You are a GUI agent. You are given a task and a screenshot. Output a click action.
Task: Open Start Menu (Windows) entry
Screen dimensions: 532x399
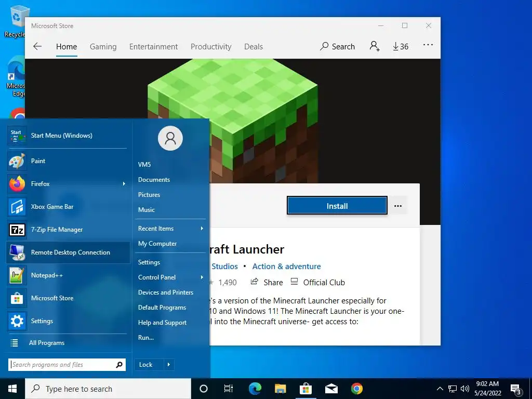pos(68,136)
